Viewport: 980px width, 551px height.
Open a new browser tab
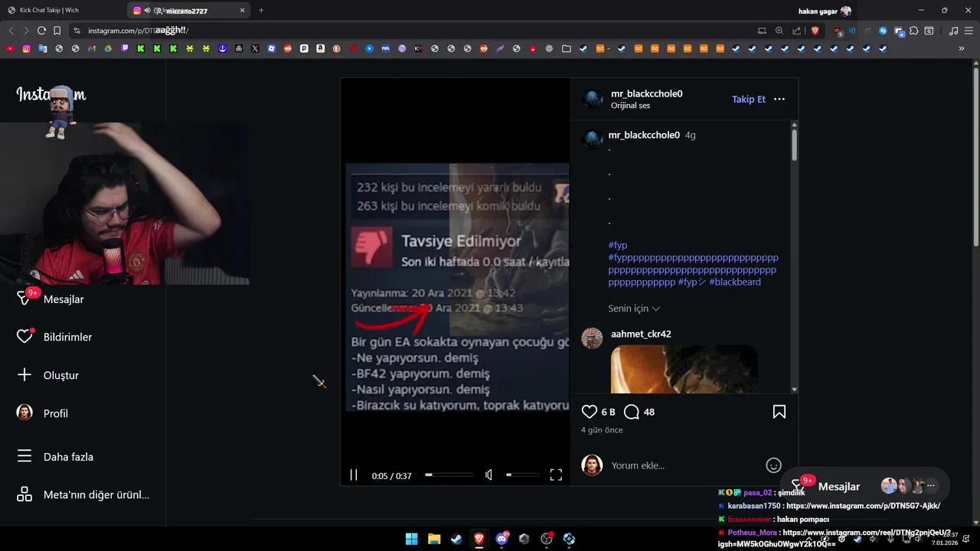click(261, 11)
